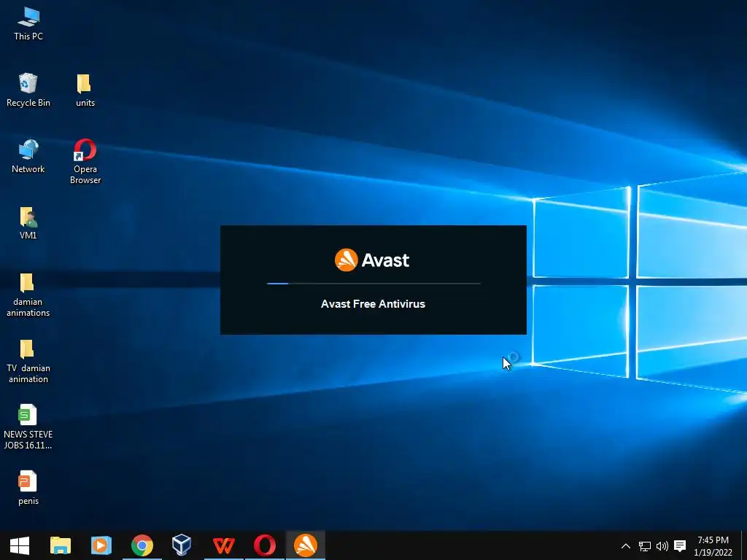Open the Windows Start menu
This screenshot has height=560, width=747.
pyautogui.click(x=20, y=545)
